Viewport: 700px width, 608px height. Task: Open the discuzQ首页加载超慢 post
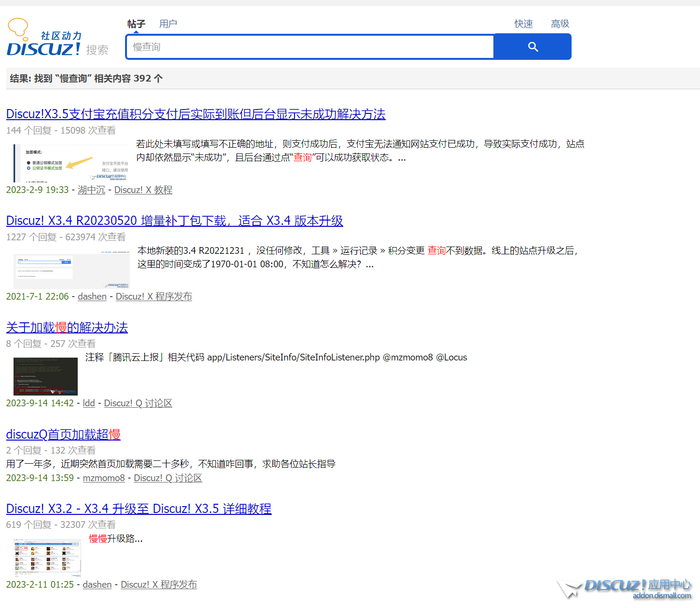63,434
